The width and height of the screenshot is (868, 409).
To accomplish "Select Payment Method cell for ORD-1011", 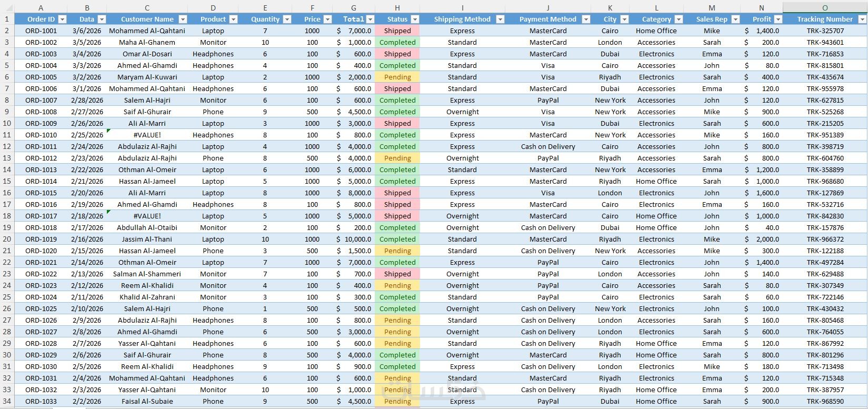I will tap(548, 146).
